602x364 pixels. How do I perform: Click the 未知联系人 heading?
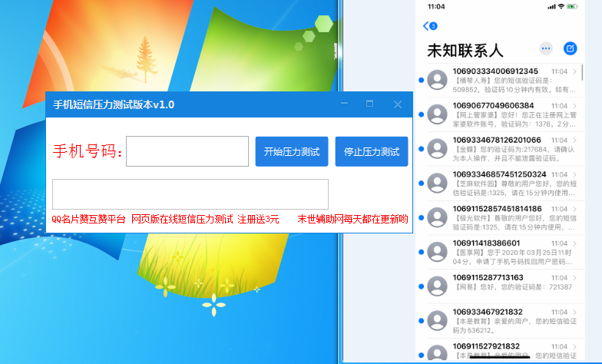(x=465, y=51)
